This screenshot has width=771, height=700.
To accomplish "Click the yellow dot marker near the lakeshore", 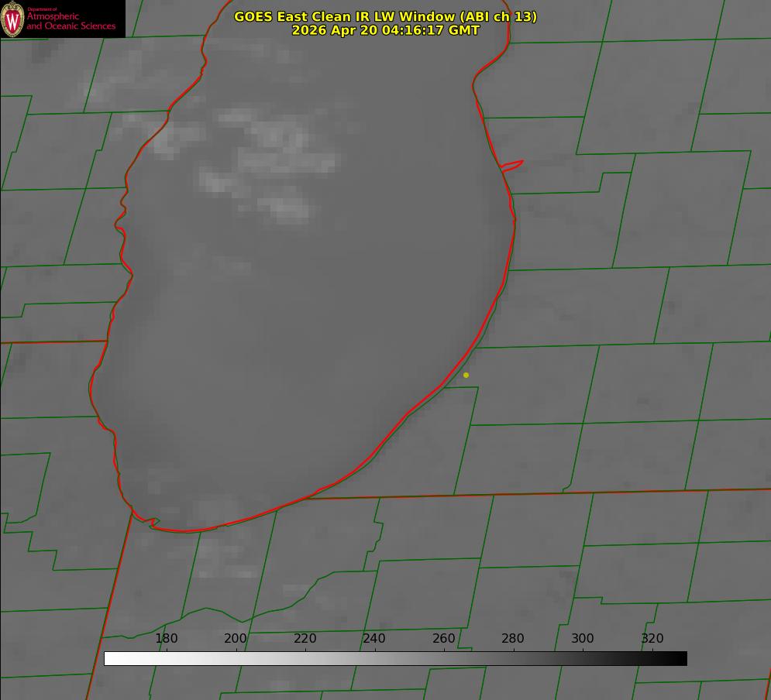I will click(466, 375).
